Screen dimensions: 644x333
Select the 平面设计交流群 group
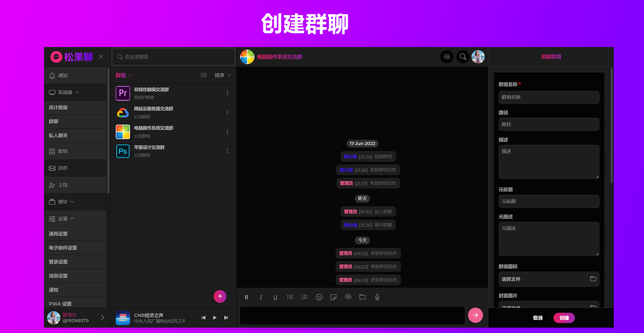[173, 151]
